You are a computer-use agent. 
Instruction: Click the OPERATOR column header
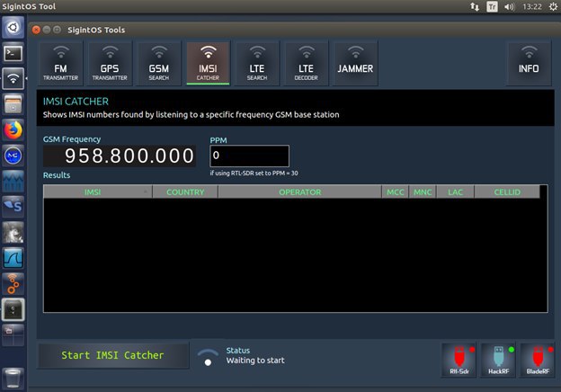click(x=299, y=192)
